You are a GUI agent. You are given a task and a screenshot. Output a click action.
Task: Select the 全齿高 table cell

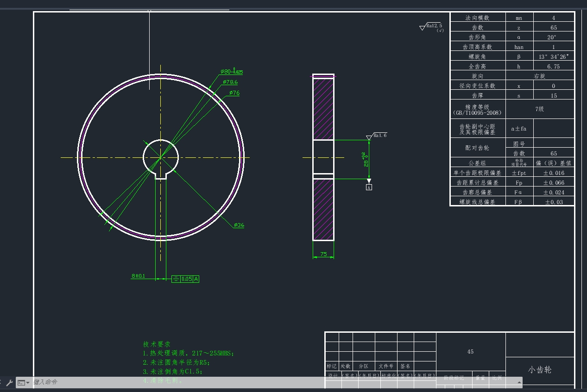[478, 66]
